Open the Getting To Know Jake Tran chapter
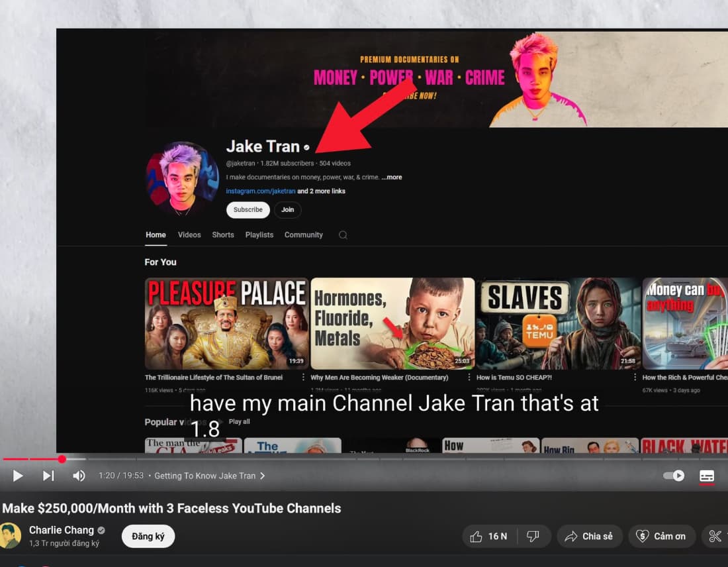The width and height of the screenshot is (728, 567). coord(209,476)
